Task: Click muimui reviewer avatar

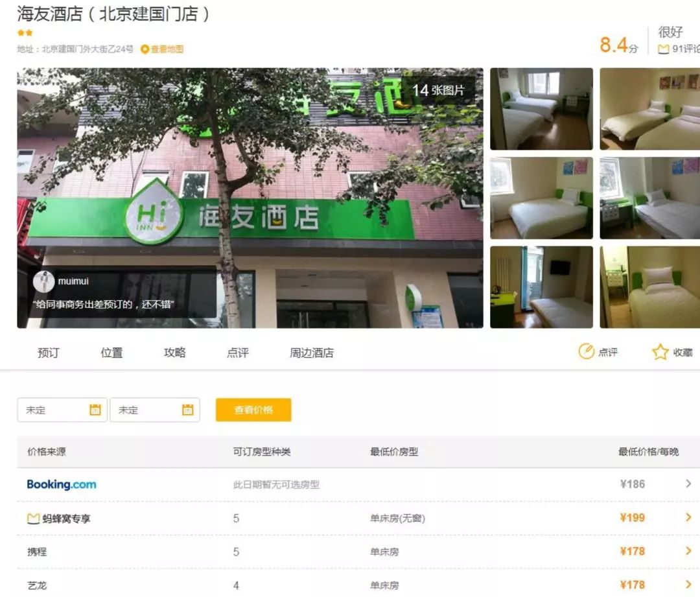Action: click(x=44, y=281)
